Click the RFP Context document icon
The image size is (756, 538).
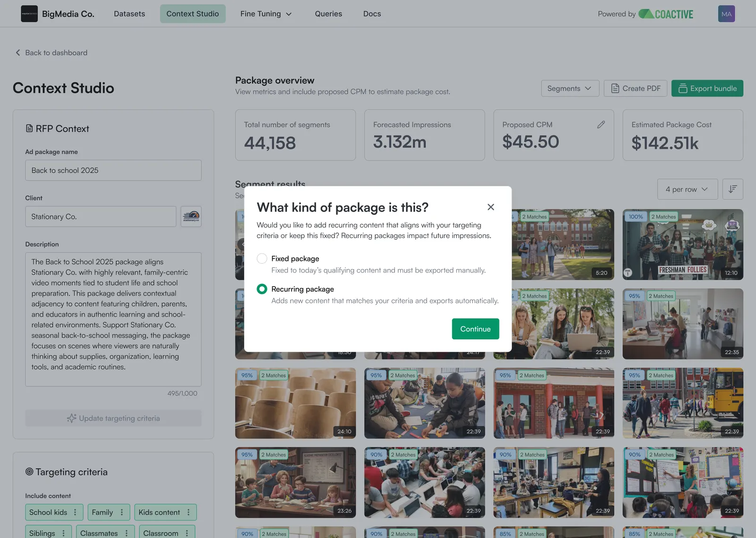29,128
